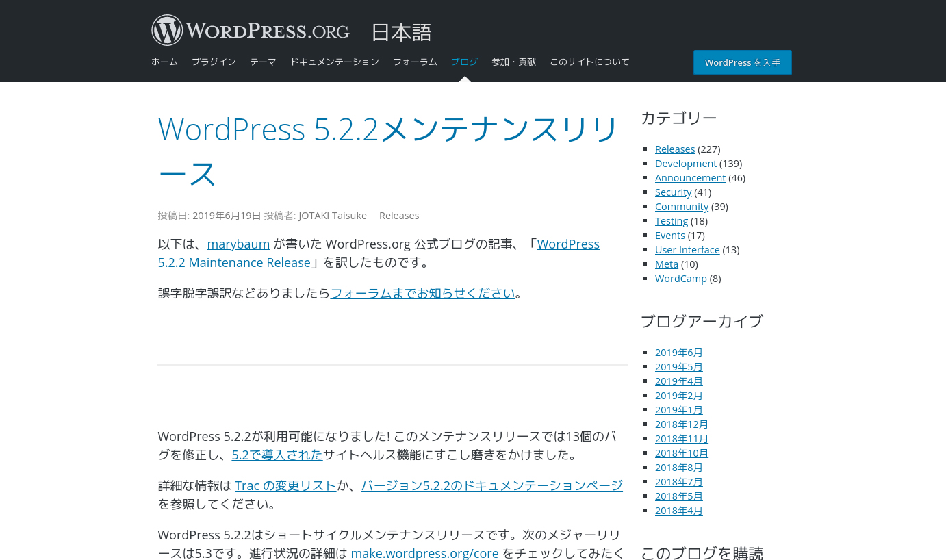This screenshot has width=946, height=560.
Task: Open WordPress 5.2.2 Maintenance Release link
Action: click(379, 253)
